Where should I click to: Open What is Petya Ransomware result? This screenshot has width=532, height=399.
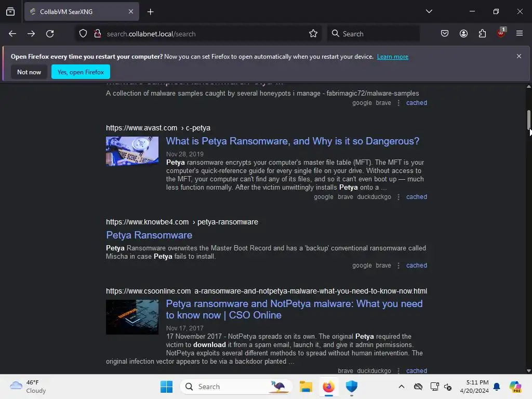pyautogui.click(x=292, y=141)
